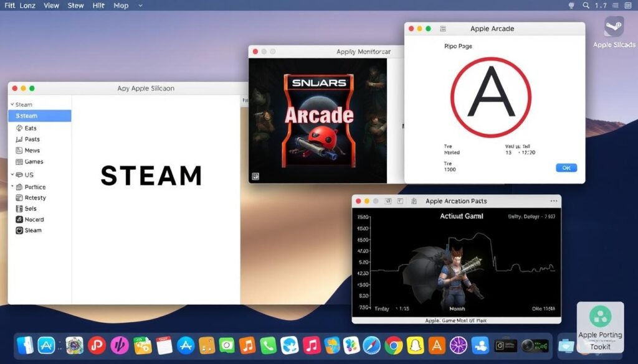Open the red Music app in dock
Image resolution: width=638 pixels, height=364 pixels.
click(312, 346)
